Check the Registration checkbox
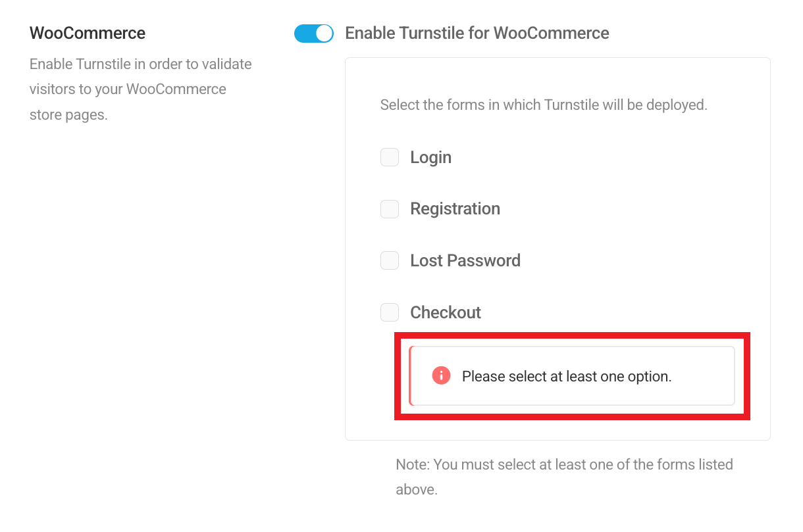 pos(390,209)
